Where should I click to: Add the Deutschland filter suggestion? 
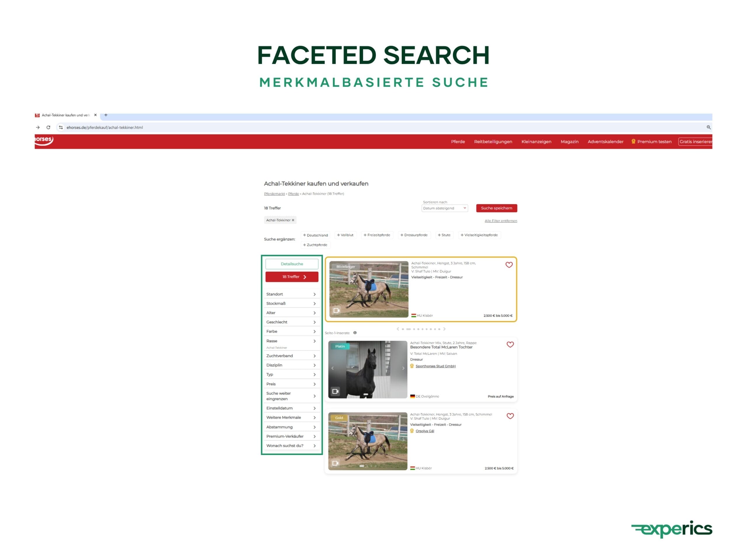pos(315,235)
